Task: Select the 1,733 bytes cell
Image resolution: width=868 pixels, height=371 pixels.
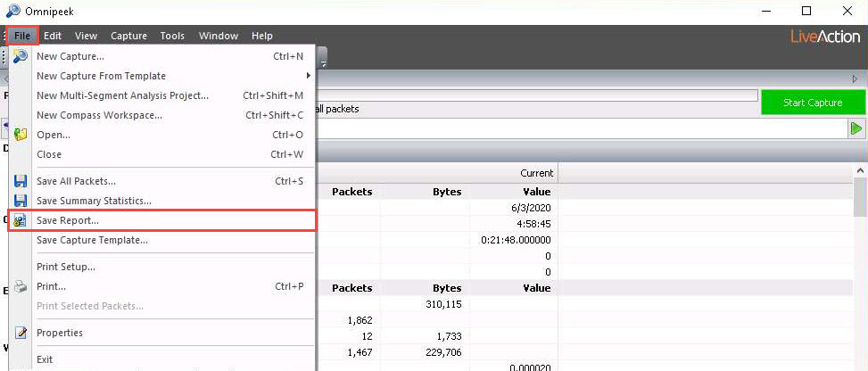Action: coord(450,336)
